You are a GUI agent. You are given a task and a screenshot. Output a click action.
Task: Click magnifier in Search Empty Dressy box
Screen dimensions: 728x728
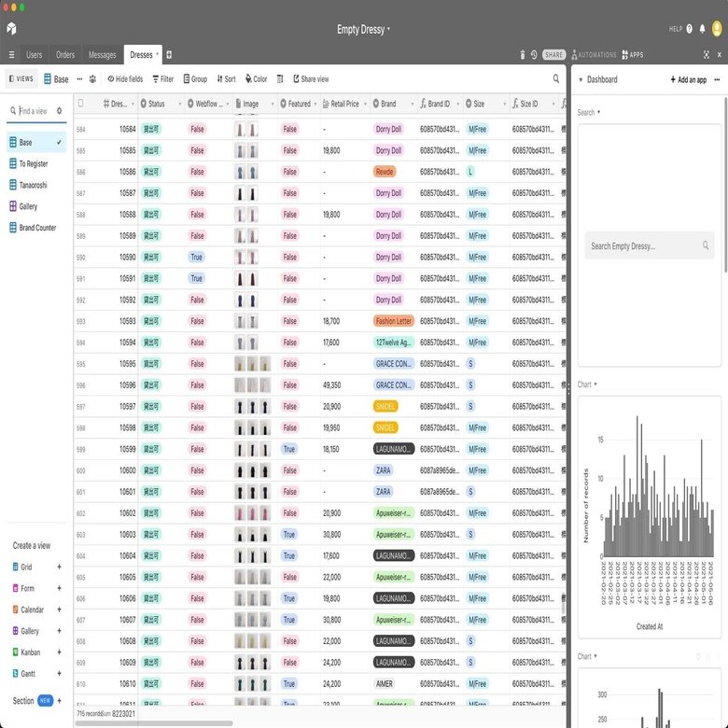706,245
